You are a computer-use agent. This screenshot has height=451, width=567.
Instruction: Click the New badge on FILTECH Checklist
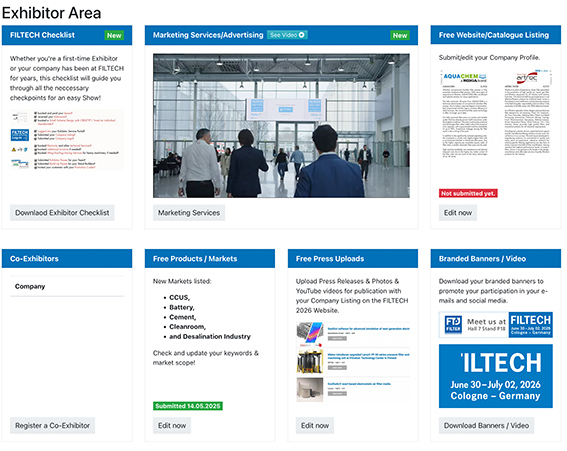click(114, 35)
